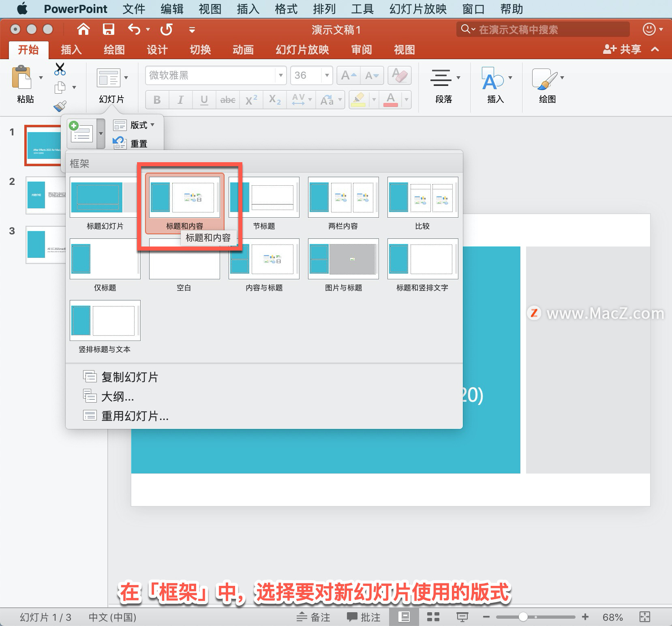Image resolution: width=672 pixels, height=626 pixels.
Task: Clear all formatting with eraser A
Action: pos(400,75)
